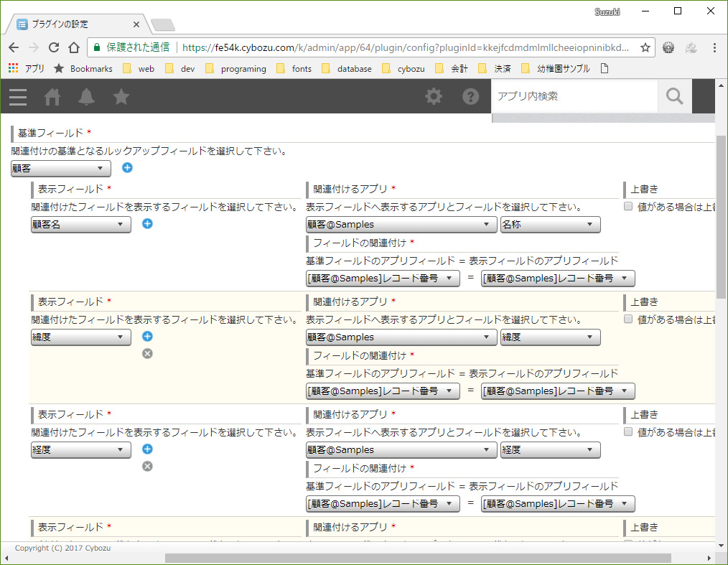Open the dev bookmarks folder
This screenshot has height=565, width=728.
(x=180, y=69)
